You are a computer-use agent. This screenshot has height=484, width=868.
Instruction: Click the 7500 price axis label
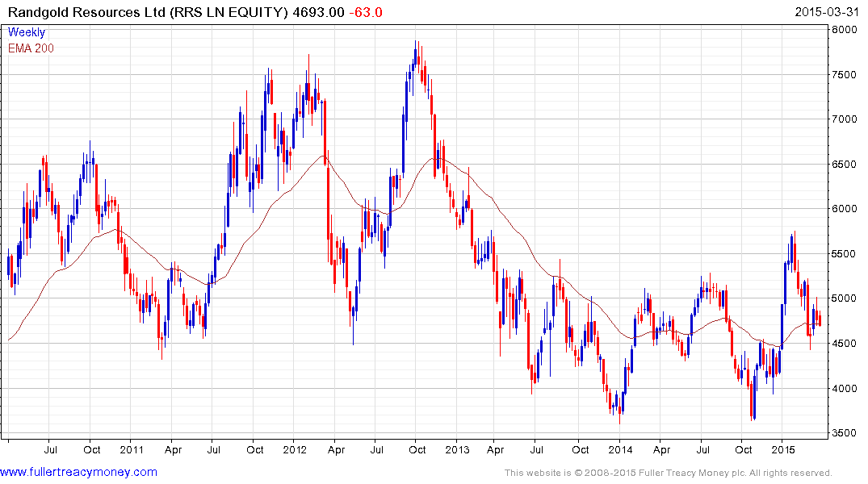845,74
